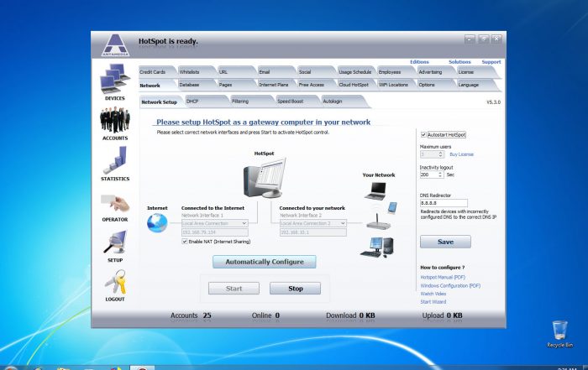Screen dimensions: 588x370
Task: Open the Speed Boost sub-tab
Action: [x=297, y=102]
